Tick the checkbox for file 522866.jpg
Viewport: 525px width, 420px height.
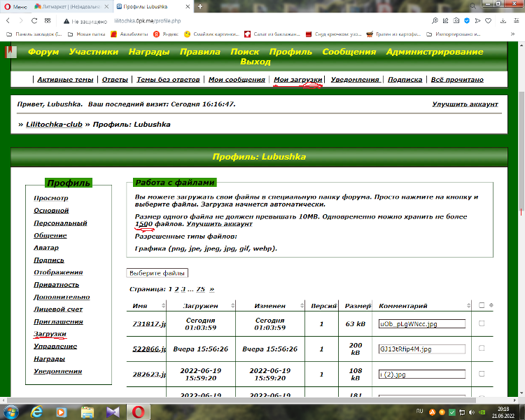click(480, 348)
